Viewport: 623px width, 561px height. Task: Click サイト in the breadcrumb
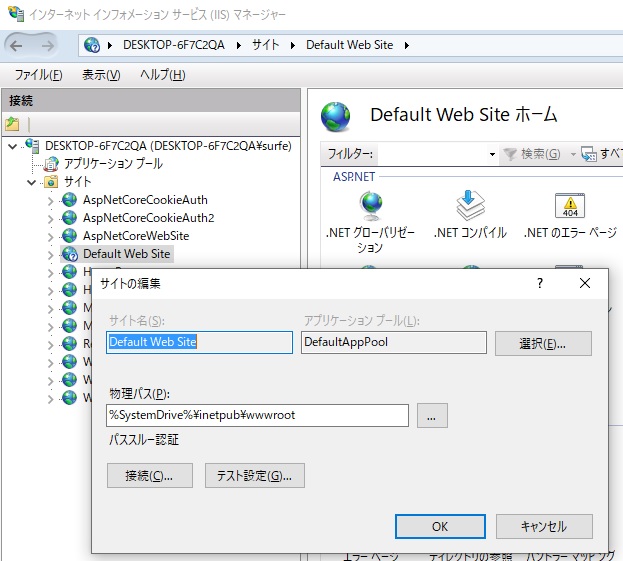(266, 45)
